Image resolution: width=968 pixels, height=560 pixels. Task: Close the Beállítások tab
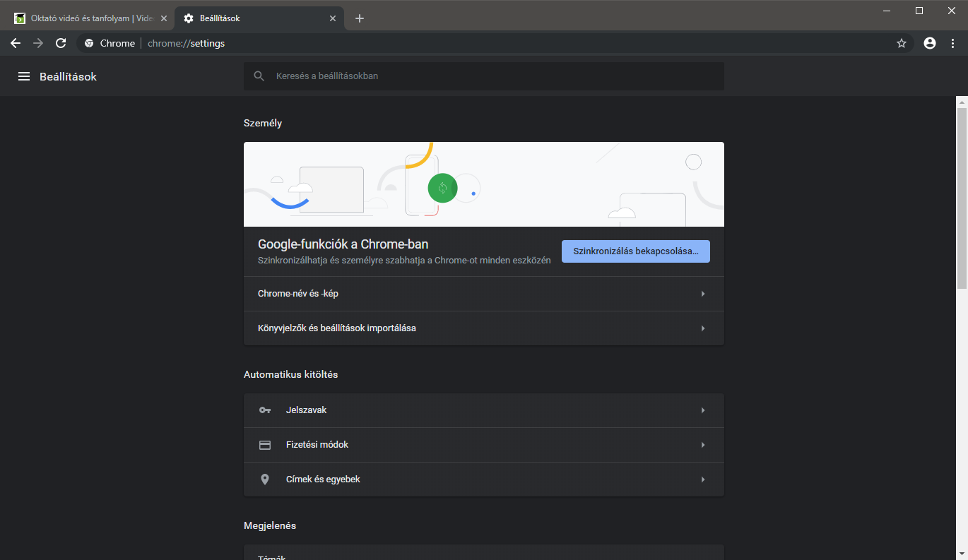[333, 18]
